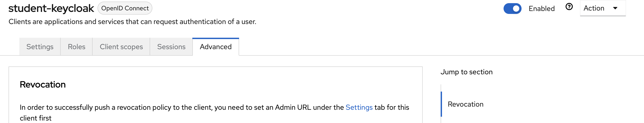Viewport: 644px width, 123px height.
Task: Click the word Action in the dropdown
Action: 594,8
